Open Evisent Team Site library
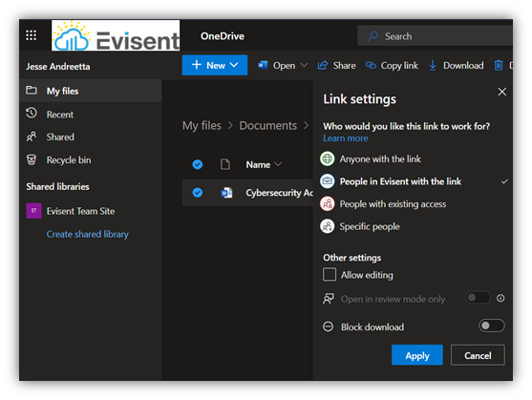Image resolution: width=532 pixels, height=400 pixels. pos(80,211)
